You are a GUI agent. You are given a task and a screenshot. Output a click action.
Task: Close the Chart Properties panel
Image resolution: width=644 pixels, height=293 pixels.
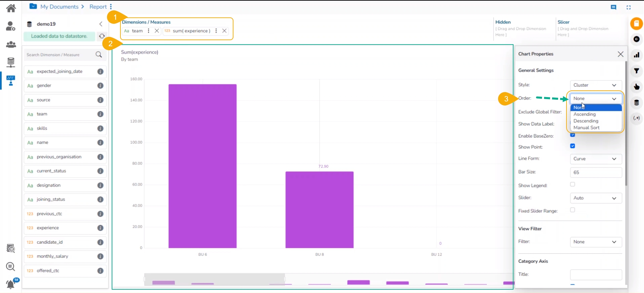(621, 54)
